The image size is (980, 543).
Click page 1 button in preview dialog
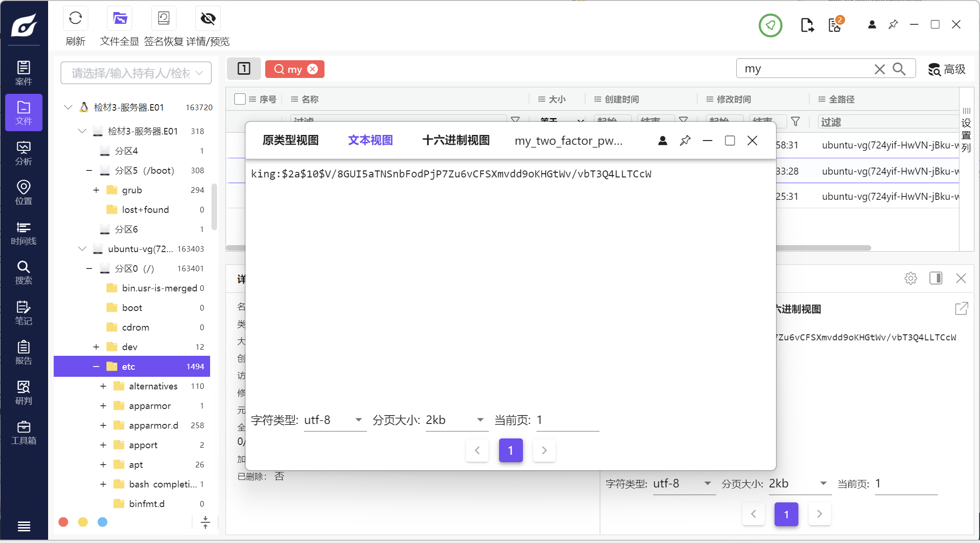[511, 451]
